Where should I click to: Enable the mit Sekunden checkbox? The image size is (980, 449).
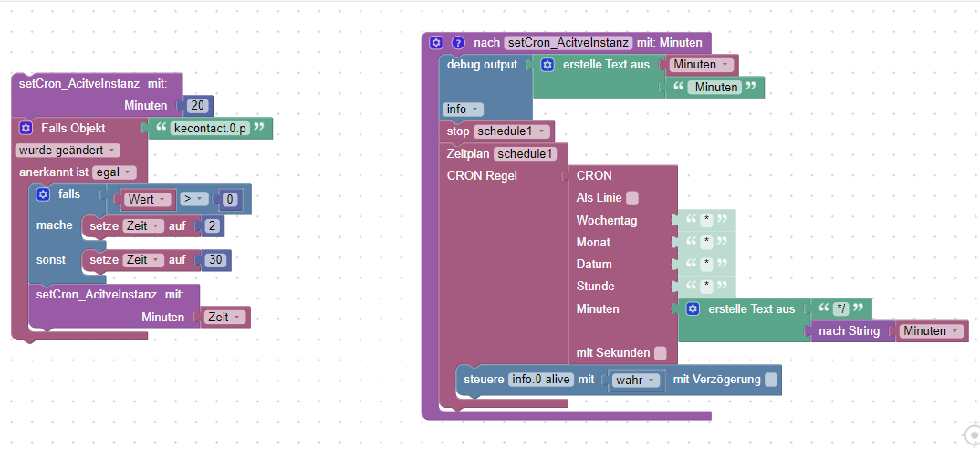tap(660, 353)
